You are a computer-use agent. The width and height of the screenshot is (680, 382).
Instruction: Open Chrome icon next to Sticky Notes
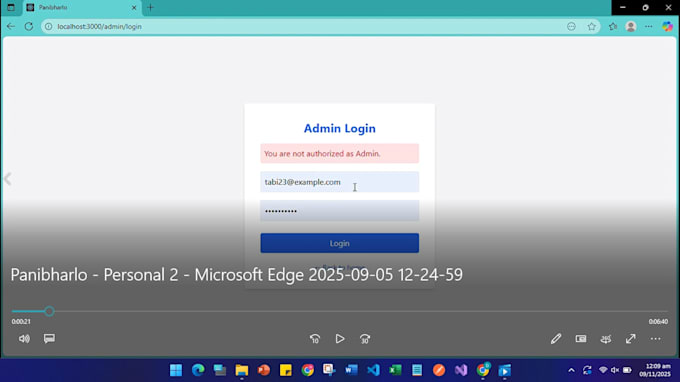[307, 370]
